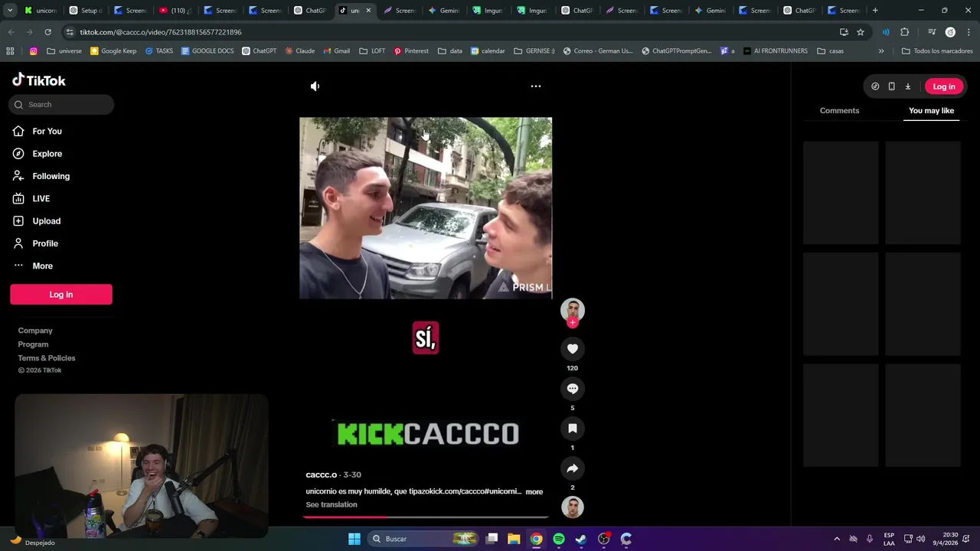
Task: Open the Upload page
Action: coord(46,221)
